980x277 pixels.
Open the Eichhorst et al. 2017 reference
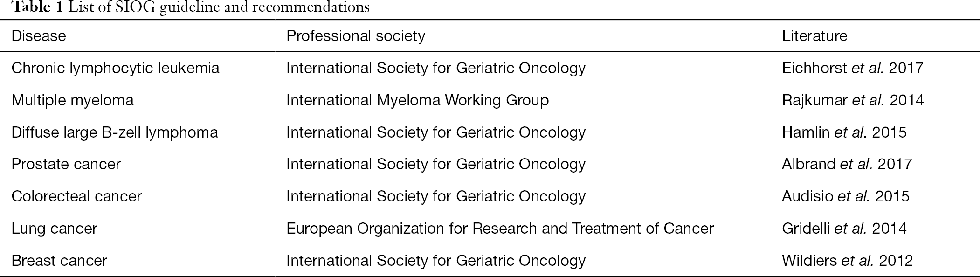[853, 68]
